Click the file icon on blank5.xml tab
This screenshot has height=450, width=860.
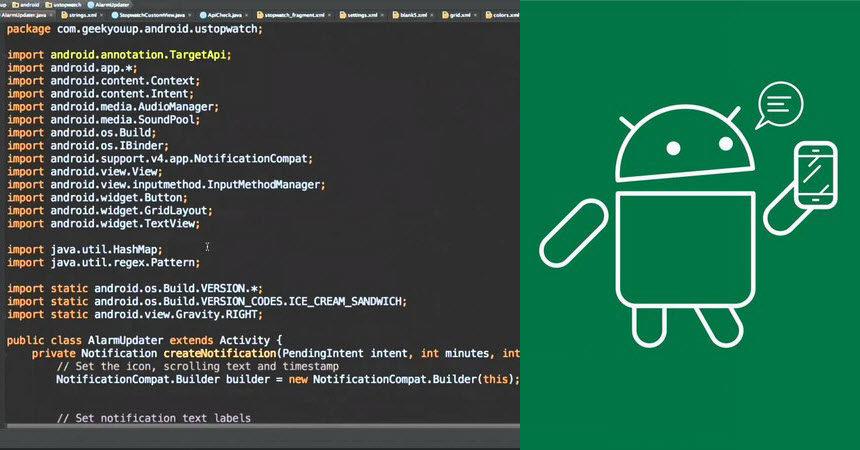[x=395, y=15]
